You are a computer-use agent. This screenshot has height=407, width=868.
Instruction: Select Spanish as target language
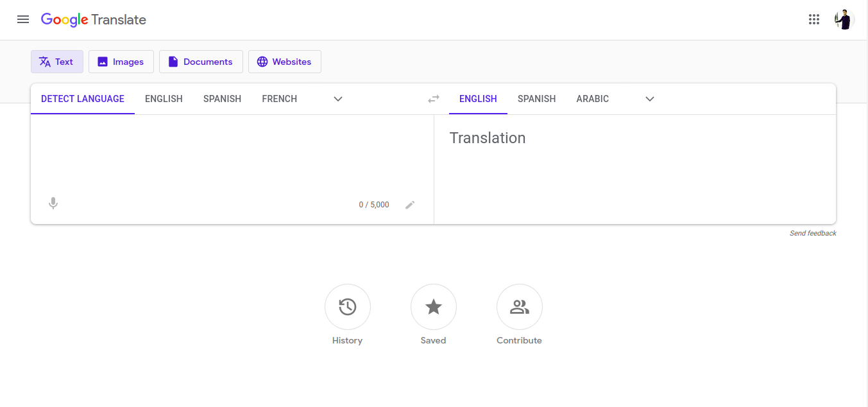[x=536, y=99]
